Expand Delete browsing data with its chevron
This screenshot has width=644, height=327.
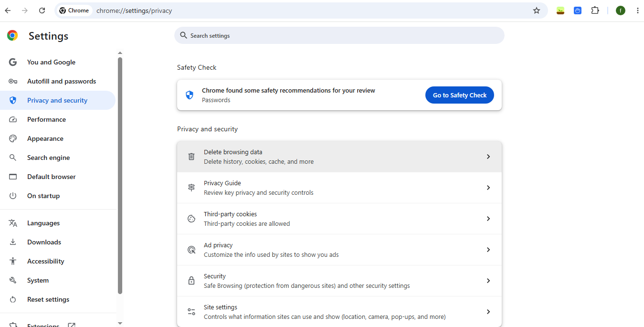[x=488, y=157]
